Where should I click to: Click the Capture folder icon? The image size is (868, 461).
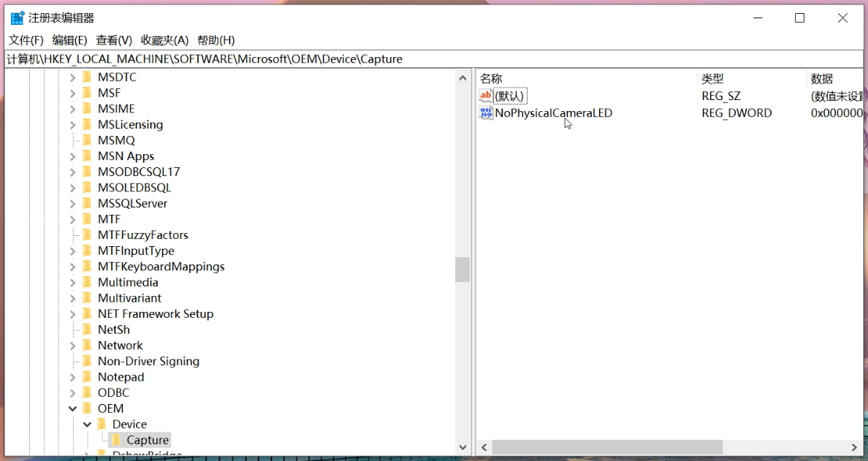coord(115,440)
